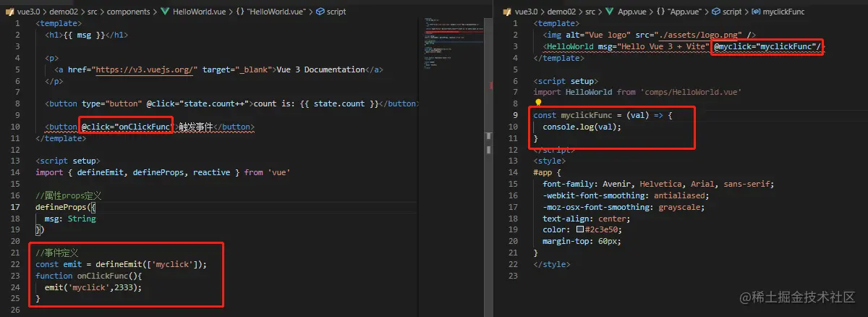Open the script breadcrumb in App.vue pane

point(732,12)
